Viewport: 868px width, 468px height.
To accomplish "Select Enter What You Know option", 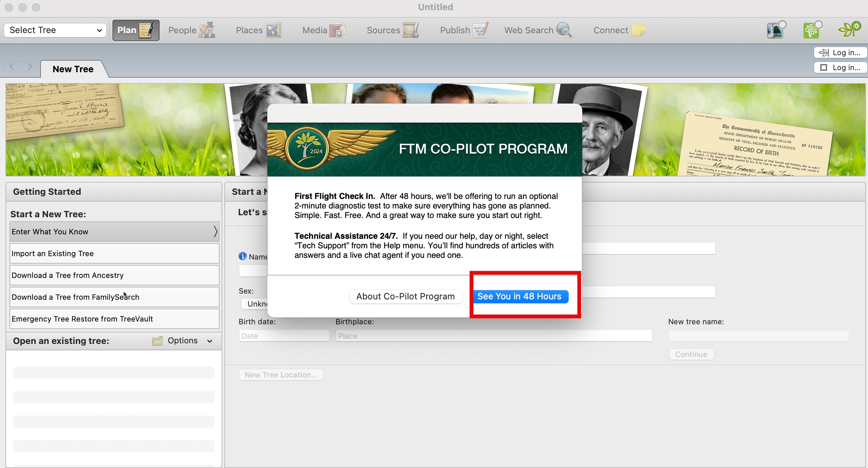I will 114,232.
